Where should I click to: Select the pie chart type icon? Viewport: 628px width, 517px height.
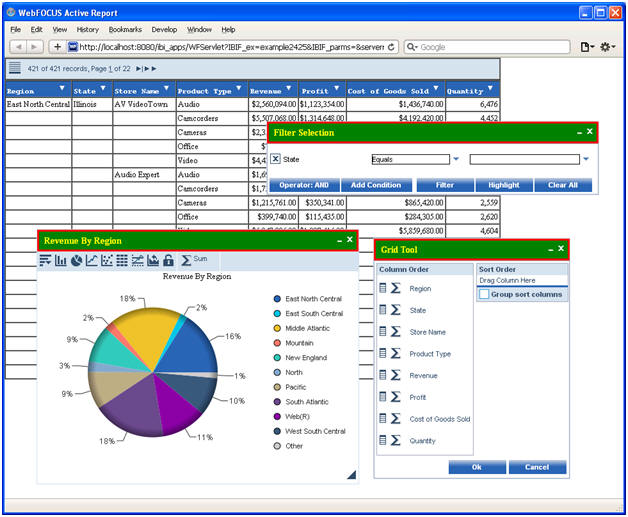(76, 260)
